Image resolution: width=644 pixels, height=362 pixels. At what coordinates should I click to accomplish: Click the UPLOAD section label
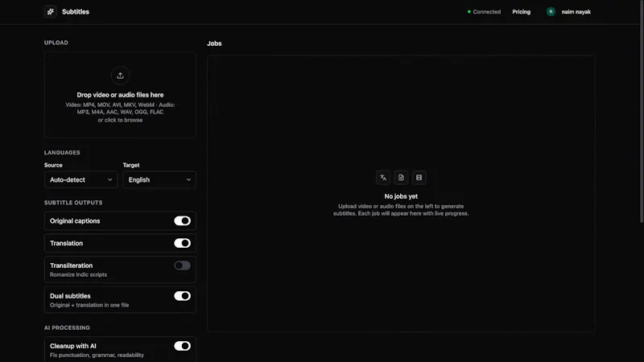point(56,43)
